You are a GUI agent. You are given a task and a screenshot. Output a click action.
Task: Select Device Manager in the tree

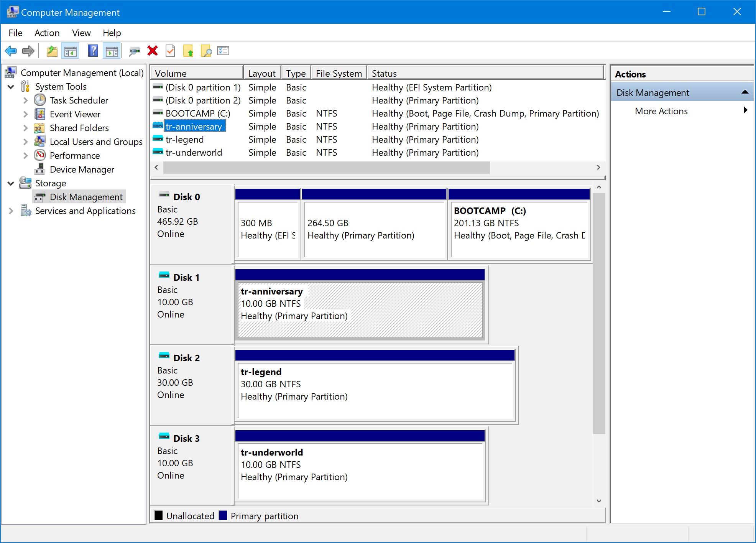pyautogui.click(x=82, y=169)
